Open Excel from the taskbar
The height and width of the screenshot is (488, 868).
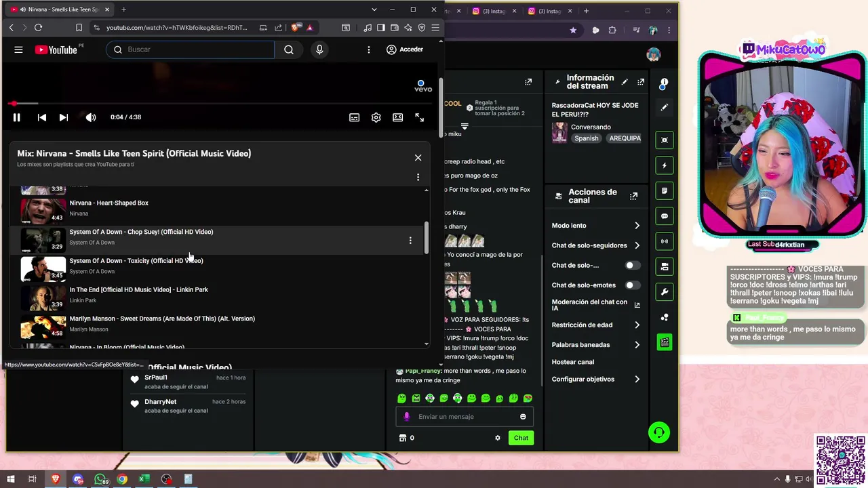click(x=144, y=479)
